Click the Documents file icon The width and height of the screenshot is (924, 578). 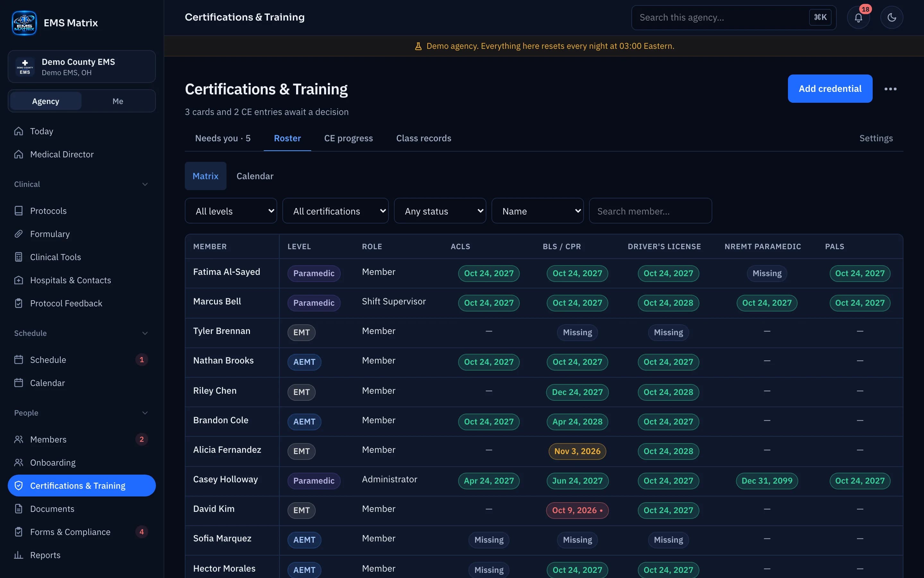[18, 509]
